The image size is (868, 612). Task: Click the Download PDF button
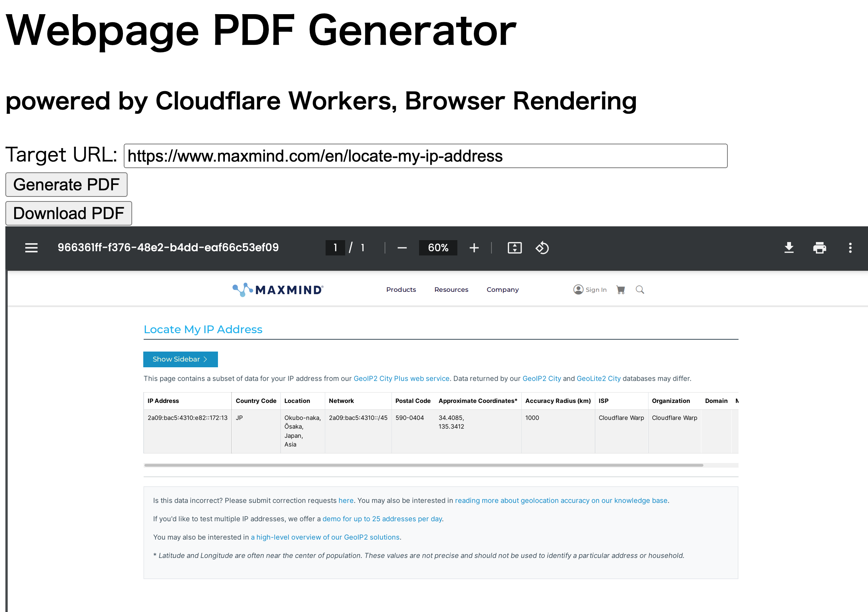68,213
